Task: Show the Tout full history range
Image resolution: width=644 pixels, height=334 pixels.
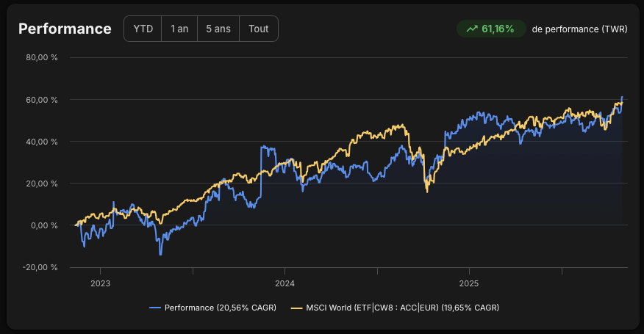Action: (258, 29)
